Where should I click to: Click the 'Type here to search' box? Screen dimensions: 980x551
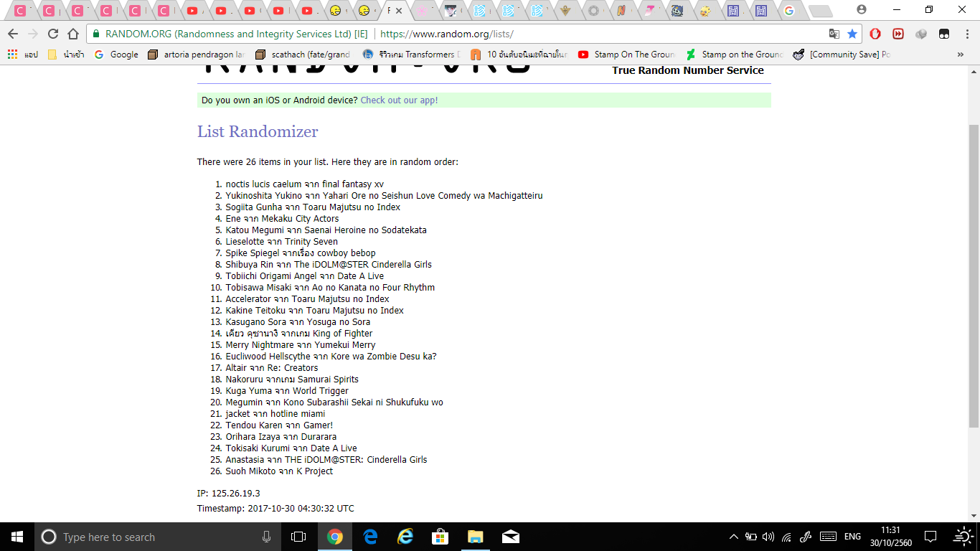tap(158, 537)
